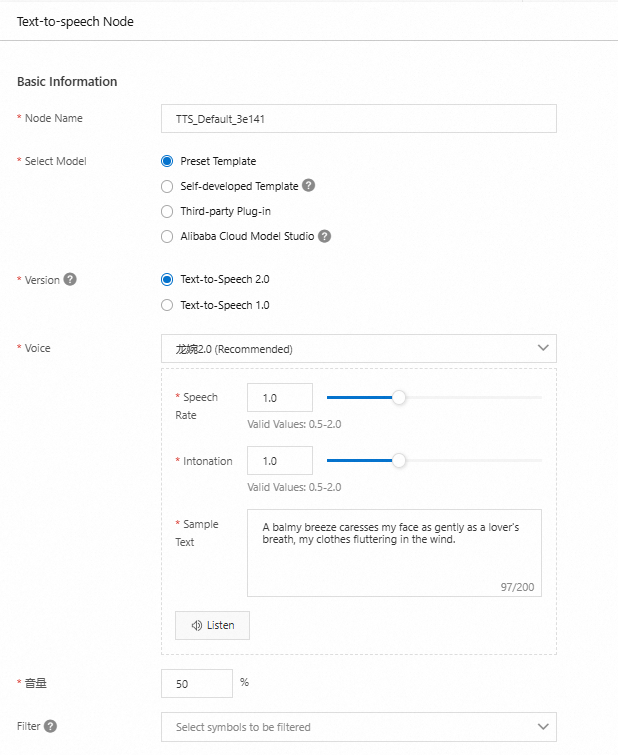The image size is (618, 755).
Task: Choose Alibaba Cloud Model Studio option
Action: tap(167, 237)
